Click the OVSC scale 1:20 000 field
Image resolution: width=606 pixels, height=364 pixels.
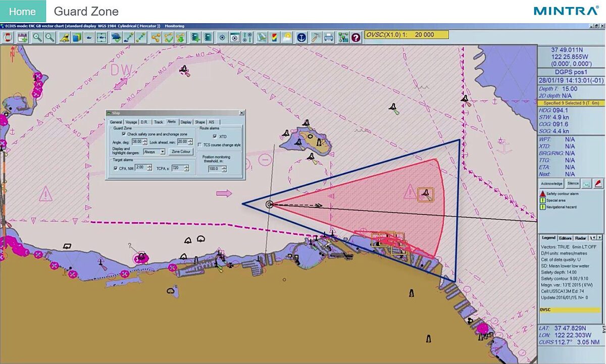406,35
